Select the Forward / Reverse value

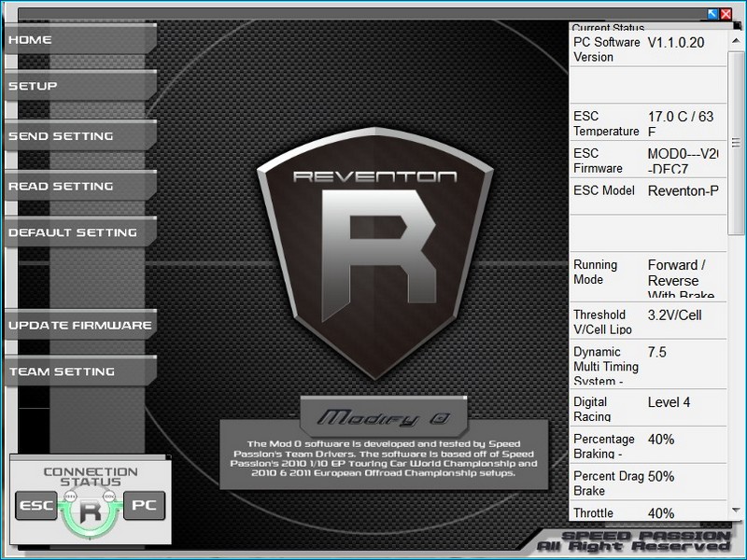tap(682, 279)
